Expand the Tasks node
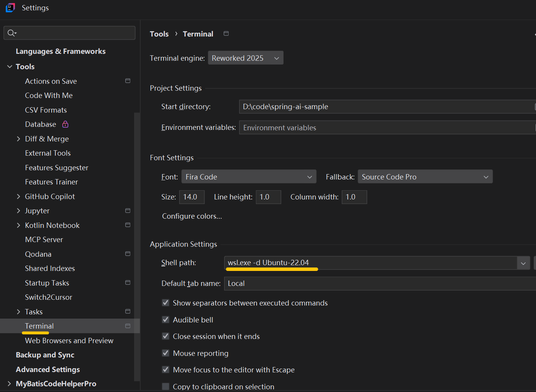This screenshot has height=392, width=536. tap(18, 312)
